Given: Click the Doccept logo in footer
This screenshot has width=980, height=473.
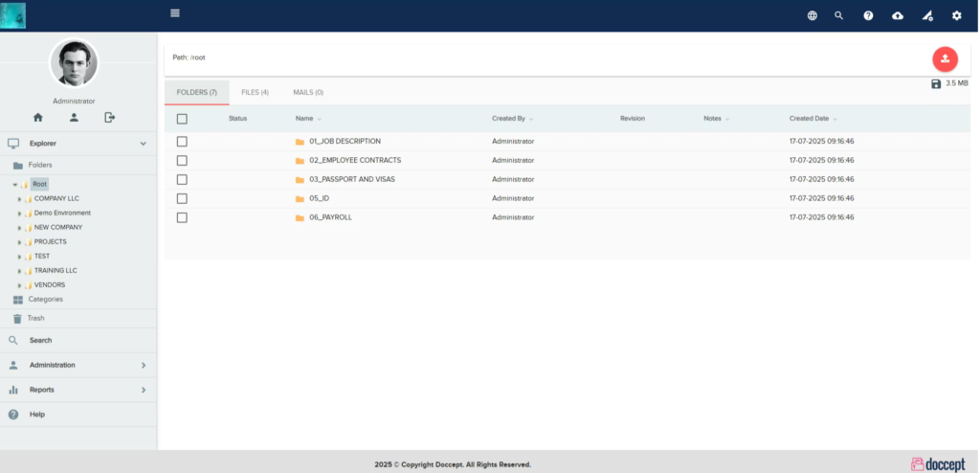Looking at the screenshot, I should tap(938, 463).
